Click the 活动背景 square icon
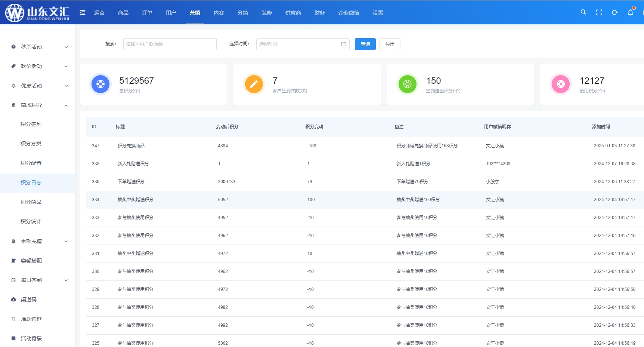Screen dimensions: 644x347 click(x=13, y=338)
